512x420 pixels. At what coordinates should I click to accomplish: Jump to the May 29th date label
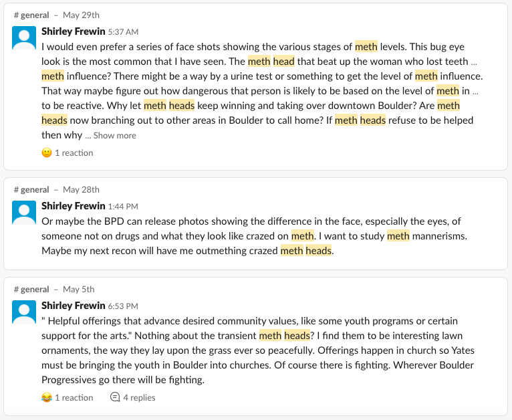pyautogui.click(x=82, y=15)
